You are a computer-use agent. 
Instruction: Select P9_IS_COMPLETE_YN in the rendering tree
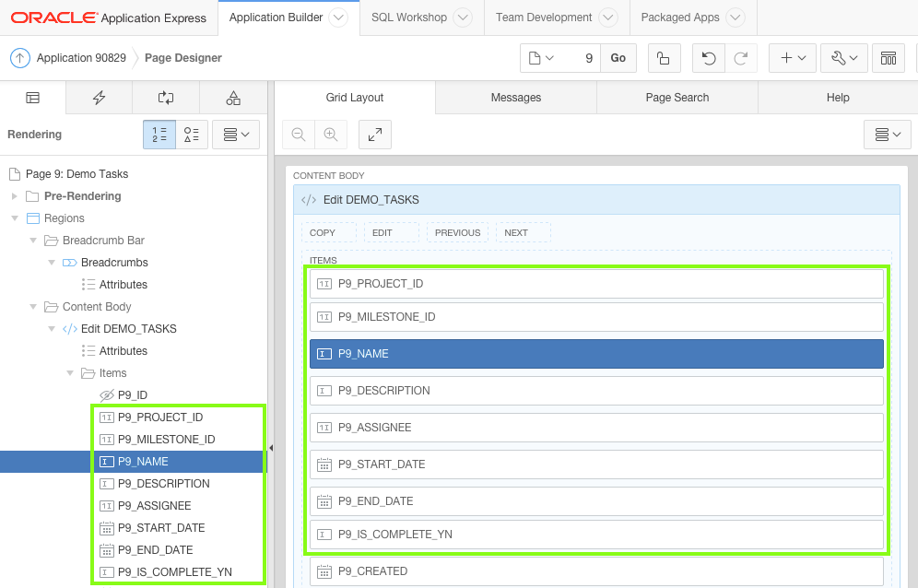[175, 572]
